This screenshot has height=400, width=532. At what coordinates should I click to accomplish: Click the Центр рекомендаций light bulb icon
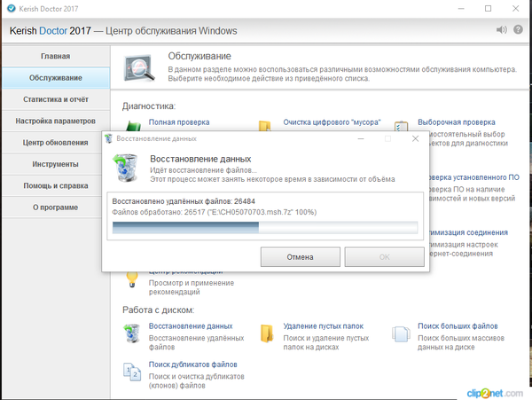click(132, 278)
